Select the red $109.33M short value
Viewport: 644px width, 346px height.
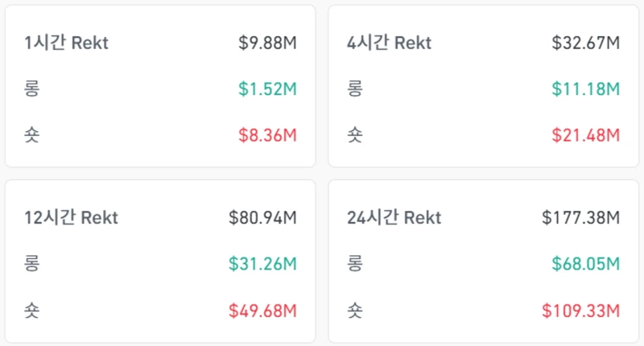pos(580,309)
